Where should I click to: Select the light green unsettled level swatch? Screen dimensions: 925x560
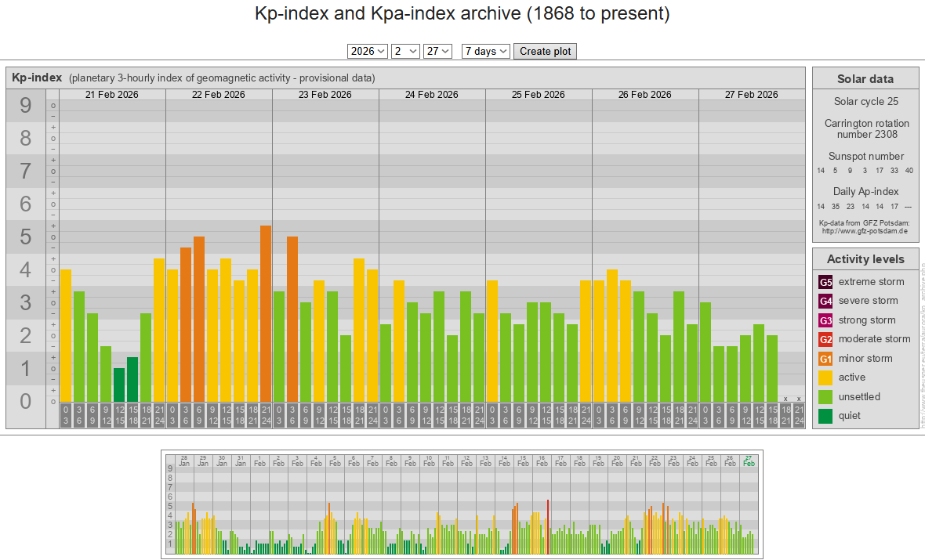pos(825,397)
